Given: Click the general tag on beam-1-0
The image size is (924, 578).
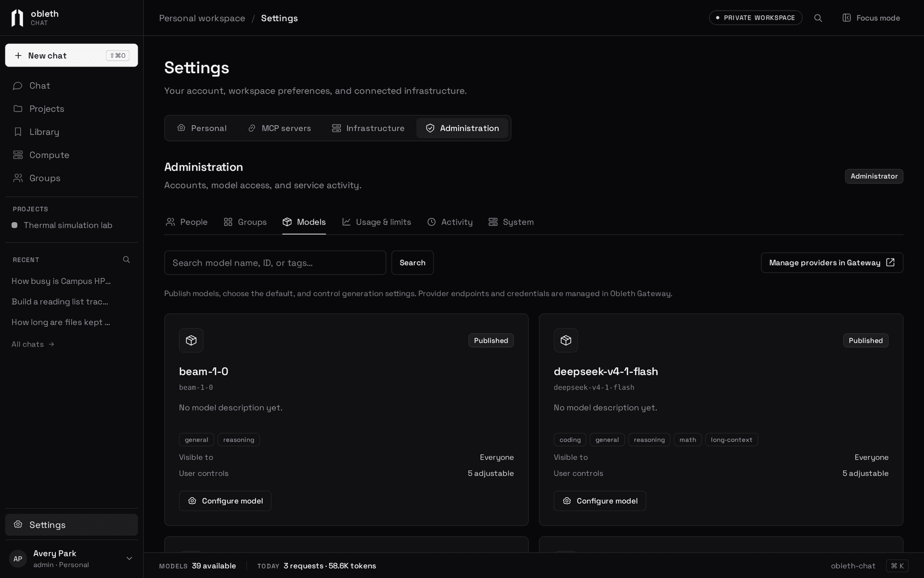Looking at the screenshot, I should click(196, 440).
